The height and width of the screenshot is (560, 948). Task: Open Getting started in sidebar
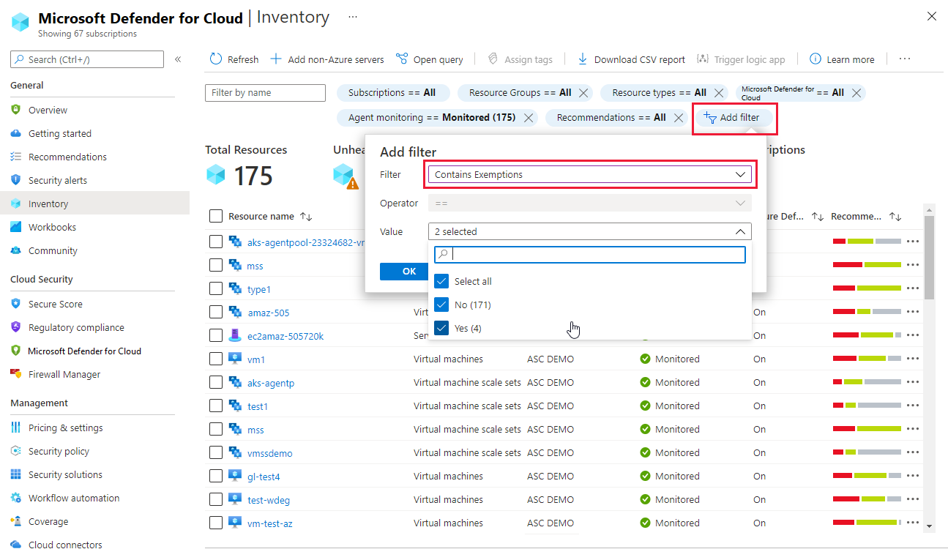pos(60,133)
